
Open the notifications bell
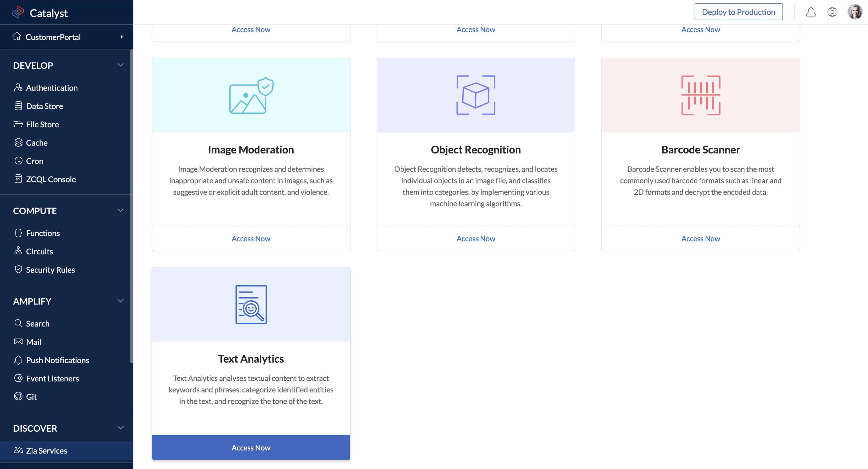point(812,12)
